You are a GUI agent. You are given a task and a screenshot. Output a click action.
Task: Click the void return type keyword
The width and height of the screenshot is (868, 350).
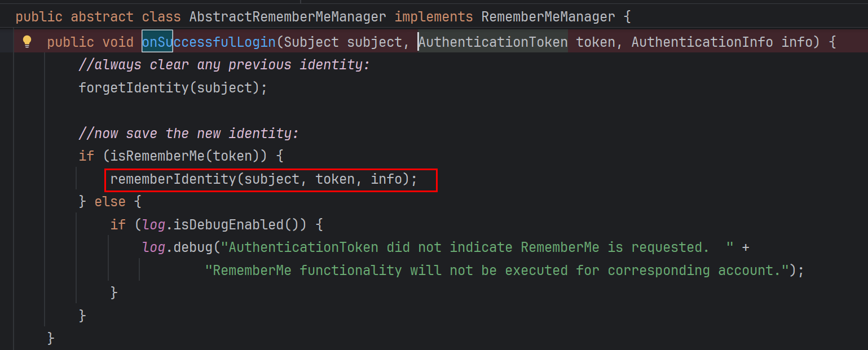click(x=118, y=42)
